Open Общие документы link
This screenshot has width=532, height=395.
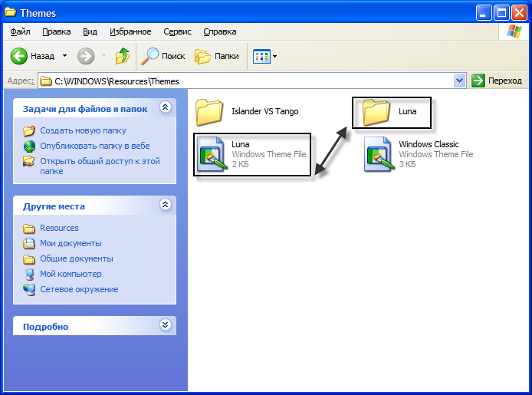77,258
